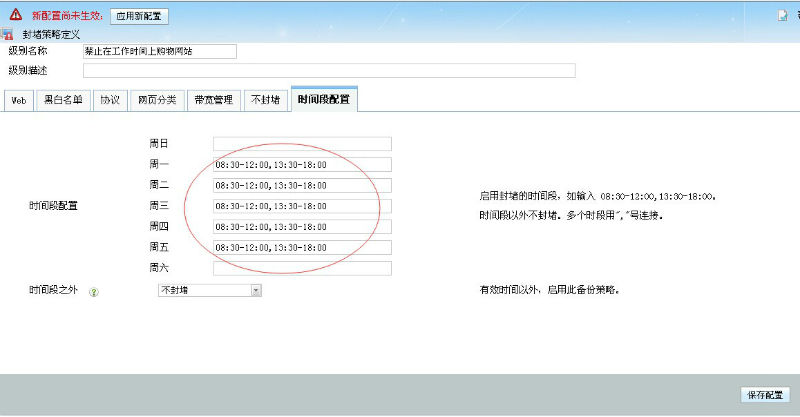The width and height of the screenshot is (800, 417).
Task: Select the 时间段配置 tab
Action: (324, 100)
